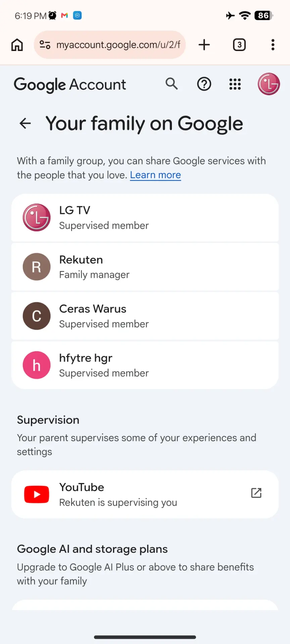Tap the YouTube red play logo

point(37,494)
